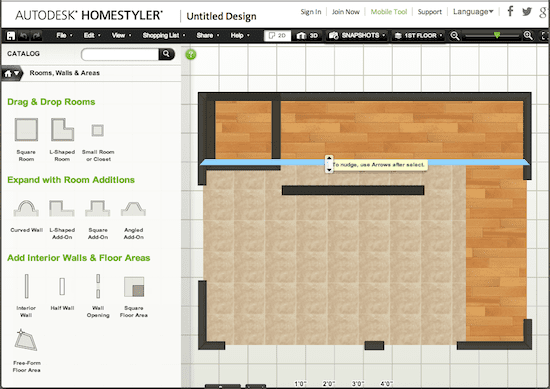Switch to 3D view mode
The width and height of the screenshot is (550, 389).
308,35
